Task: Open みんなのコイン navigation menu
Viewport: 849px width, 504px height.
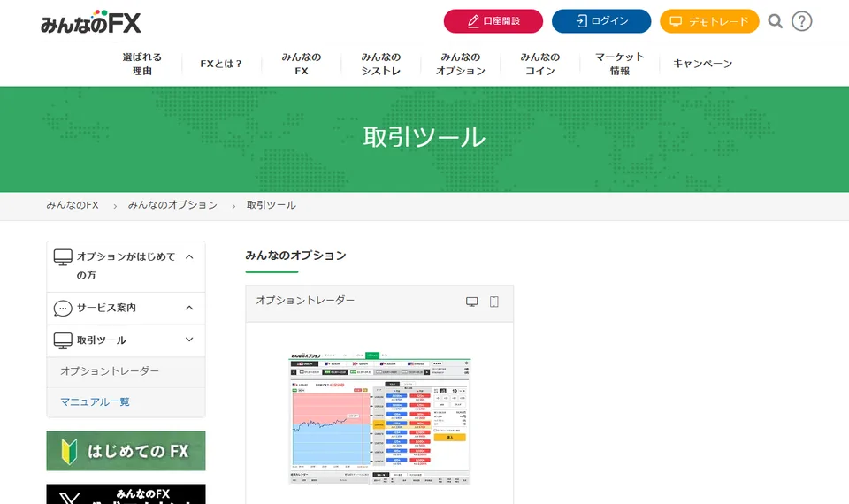Action: click(x=539, y=64)
